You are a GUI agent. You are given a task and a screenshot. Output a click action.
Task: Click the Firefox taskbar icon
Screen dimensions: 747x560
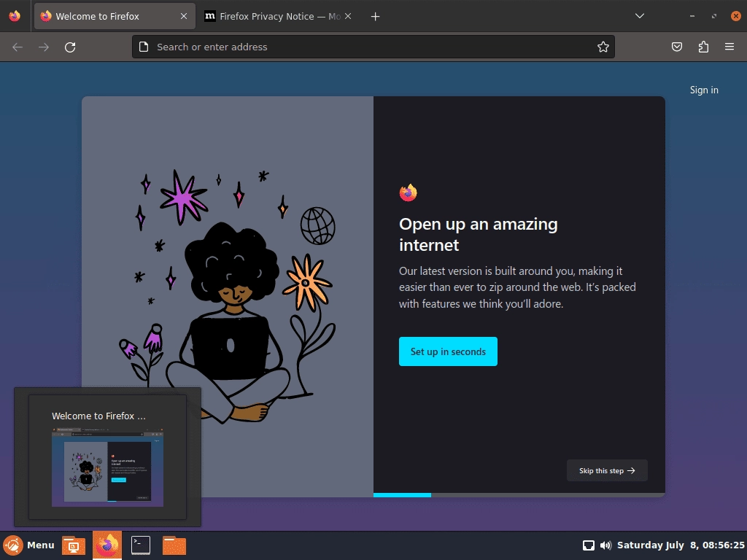[x=107, y=545]
